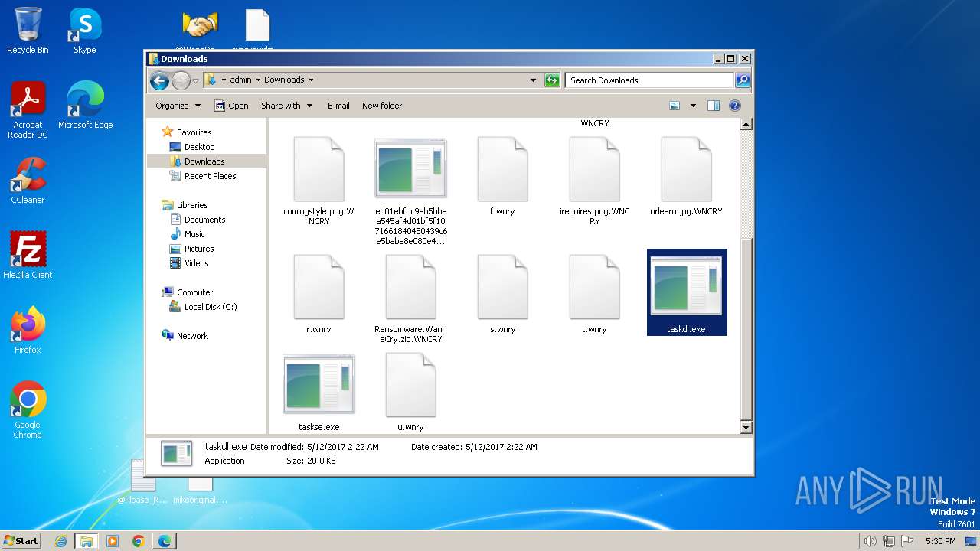Click the Search Downloads input field
The image size is (980, 551).
pyautogui.click(x=650, y=80)
